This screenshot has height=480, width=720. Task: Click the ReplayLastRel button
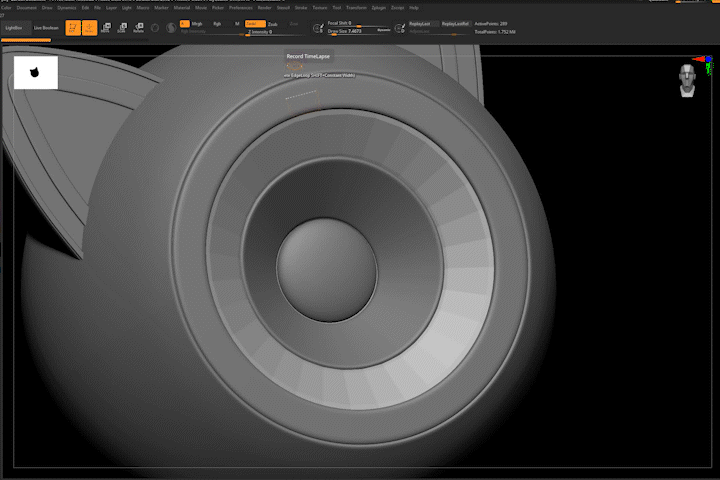click(x=455, y=23)
